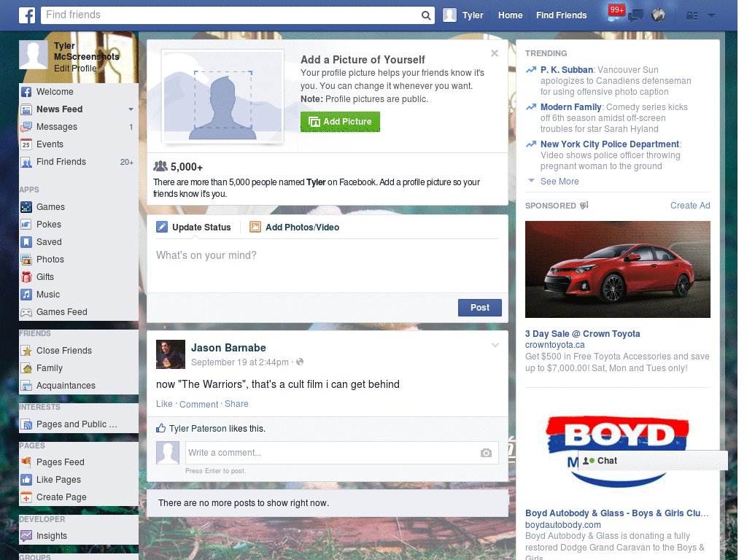The height and width of the screenshot is (560, 747).
Task: Click the green Add Picture button
Action: pos(340,122)
